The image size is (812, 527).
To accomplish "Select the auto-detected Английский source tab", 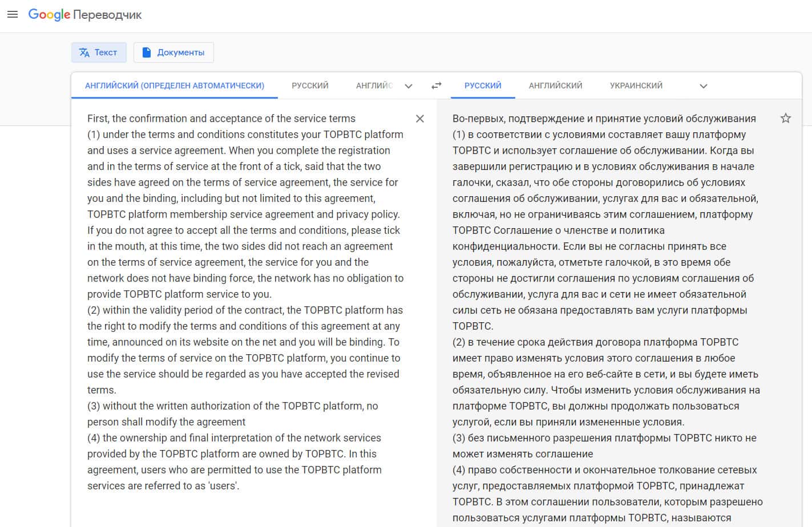I will (x=175, y=86).
